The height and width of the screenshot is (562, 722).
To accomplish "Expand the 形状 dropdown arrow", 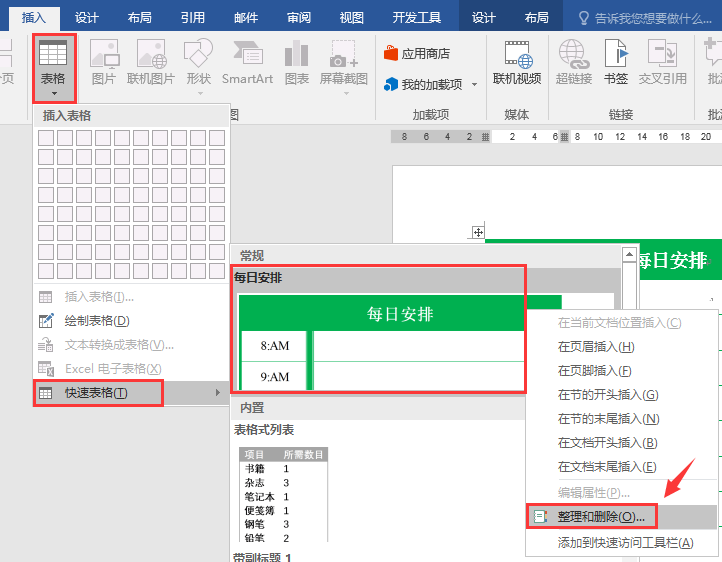I will pos(200,93).
